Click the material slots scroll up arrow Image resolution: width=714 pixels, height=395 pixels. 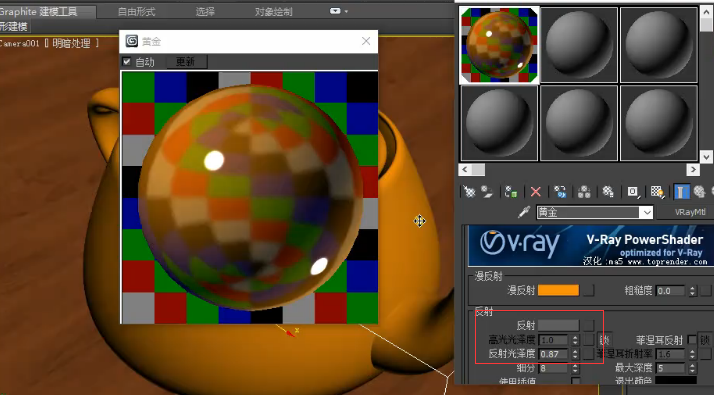coord(706,12)
